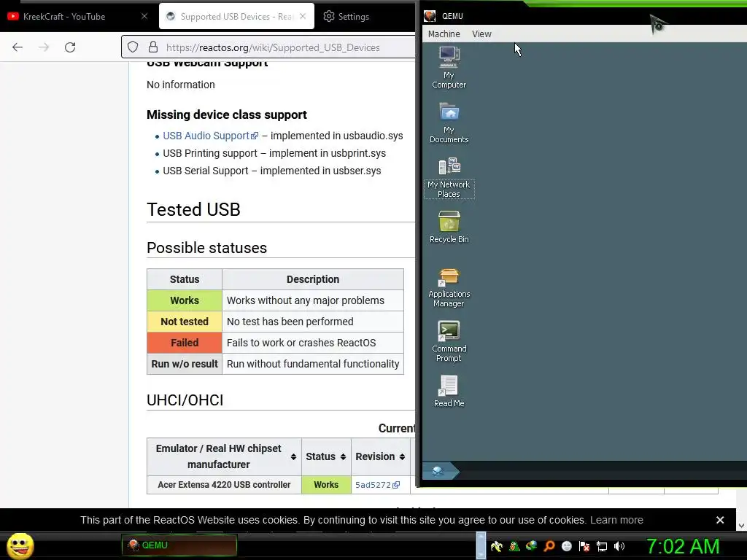Click the UHCI/OHCI heading
Screen dimensions: 747x560
point(185,400)
